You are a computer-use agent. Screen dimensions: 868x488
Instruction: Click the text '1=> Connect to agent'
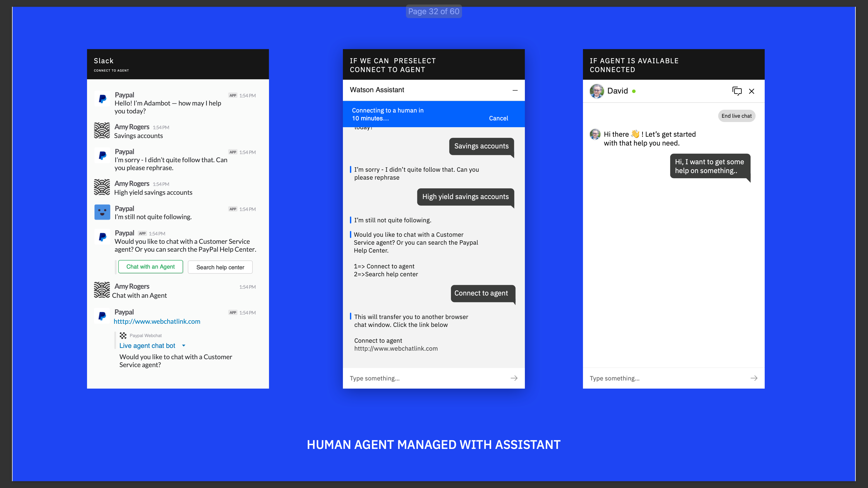[x=384, y=266]
